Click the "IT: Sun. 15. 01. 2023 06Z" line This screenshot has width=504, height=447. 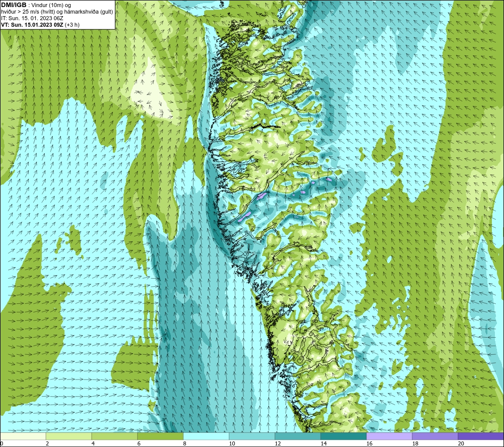pyautogui.click(x=32, y=18)
